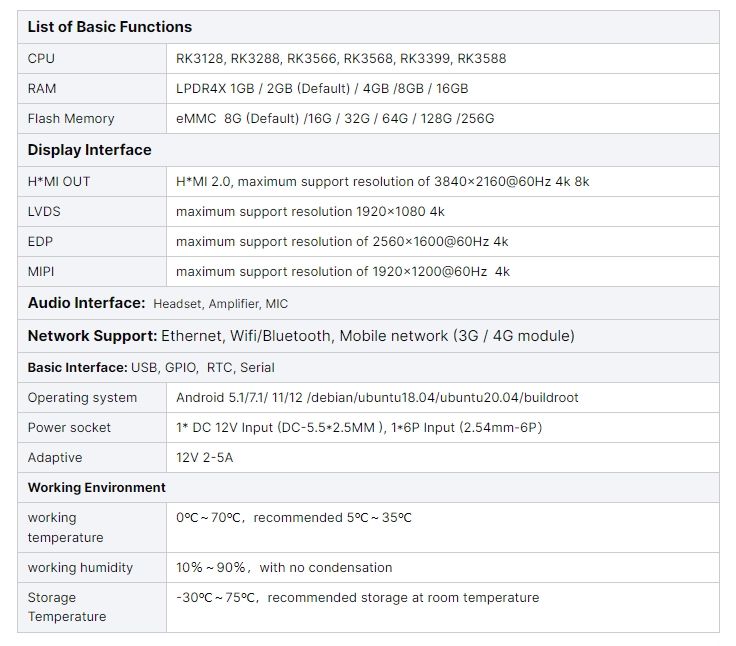Select the CPU row label
The image size is (736, 646).
[42, 58]
